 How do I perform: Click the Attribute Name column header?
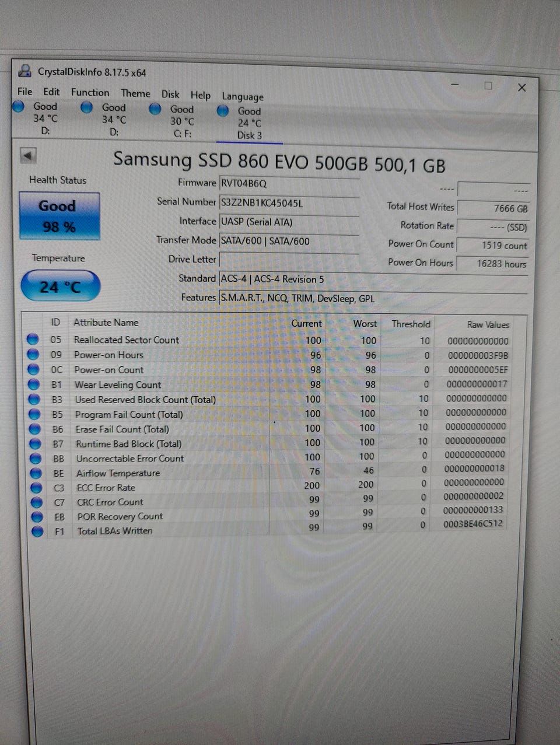pyautogui.click(x=106, y=322)
